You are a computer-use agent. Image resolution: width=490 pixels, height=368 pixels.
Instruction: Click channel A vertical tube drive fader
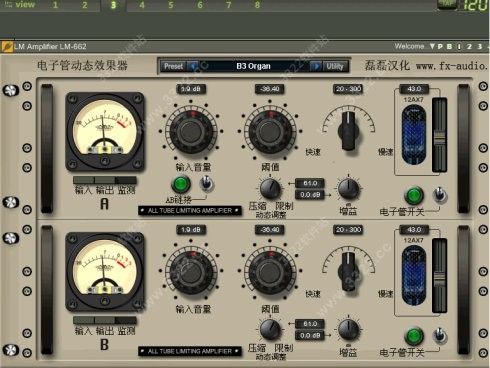pos(439,135)
